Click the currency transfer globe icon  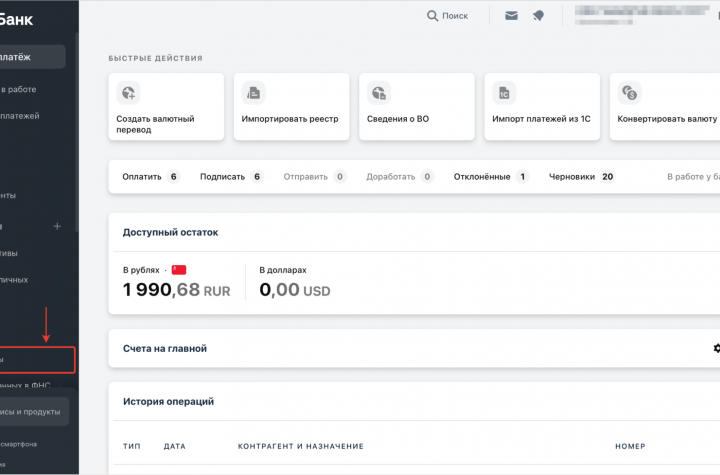128,93
